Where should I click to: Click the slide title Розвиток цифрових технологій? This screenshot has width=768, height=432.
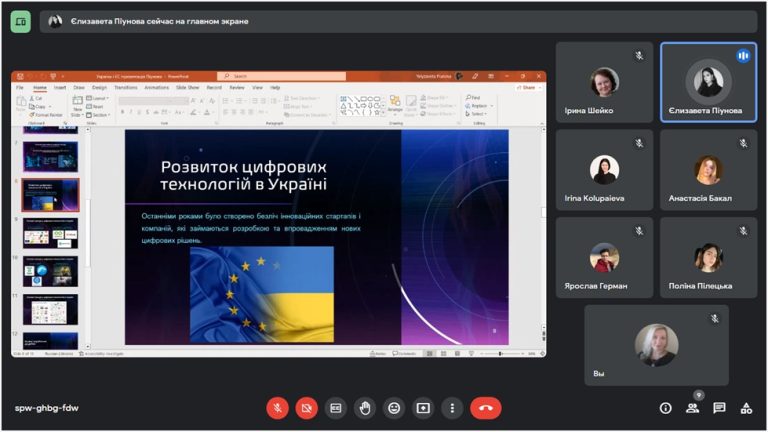click(x=243, y=175)
